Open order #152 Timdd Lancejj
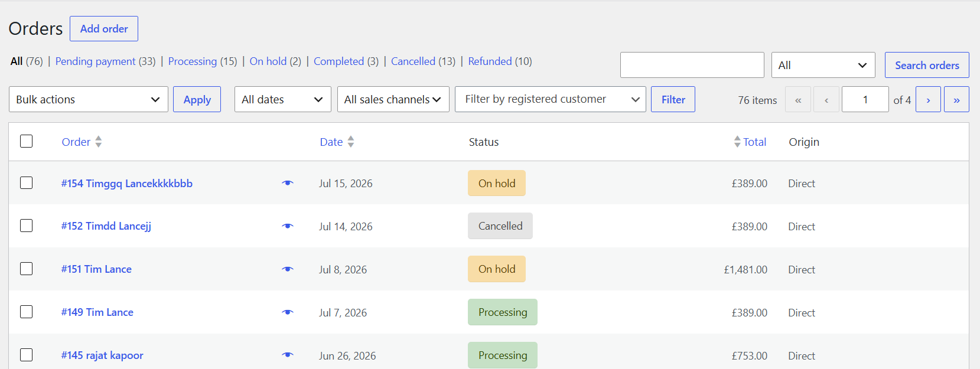The image size is (980, 369). coord(106,226)
